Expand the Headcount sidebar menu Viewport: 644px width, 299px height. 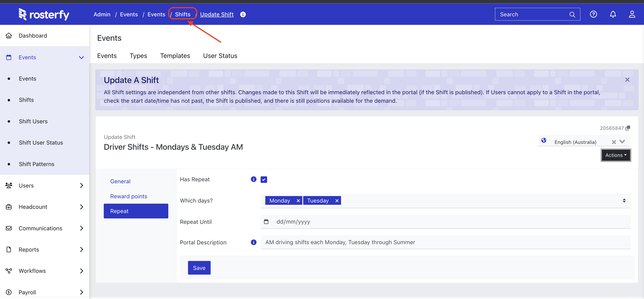point(82,207)
